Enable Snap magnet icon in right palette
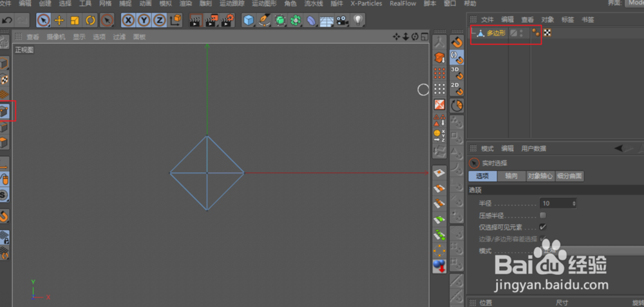The height and width of the screenshot is (307, 644). pos(457,42)
